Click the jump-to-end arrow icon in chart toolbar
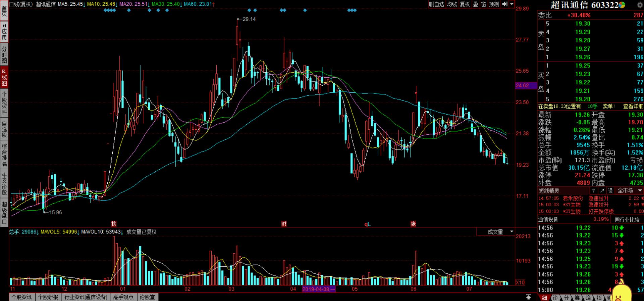Image resolution: width=644 pixels, height=301 pixels. pos(505,4)
